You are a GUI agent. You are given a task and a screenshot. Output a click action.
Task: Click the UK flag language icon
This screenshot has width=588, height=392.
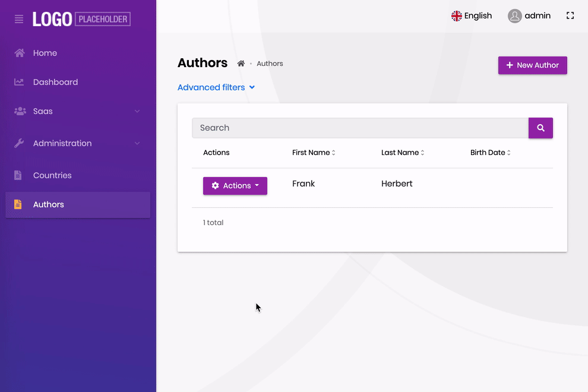click(456, 16)
